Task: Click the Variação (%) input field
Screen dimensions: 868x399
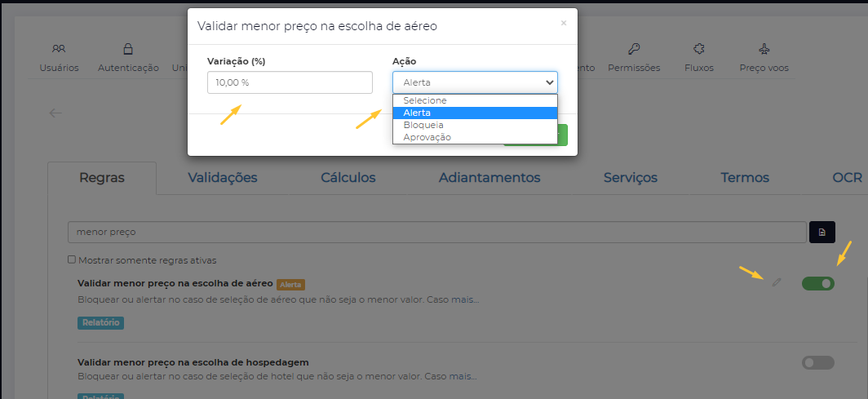Action: coord(290,82)
